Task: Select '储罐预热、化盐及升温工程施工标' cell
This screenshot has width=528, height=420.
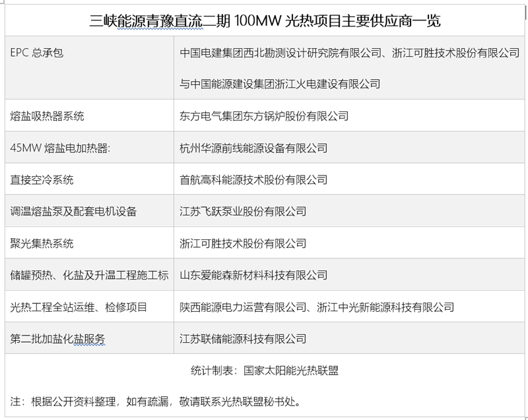Action: click(89, 274)
